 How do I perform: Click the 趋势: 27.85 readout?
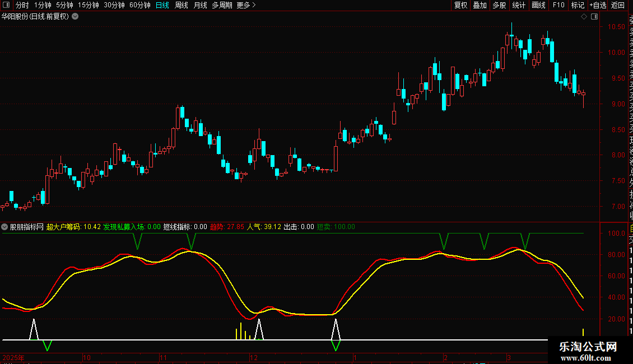(x=227, y=227)
